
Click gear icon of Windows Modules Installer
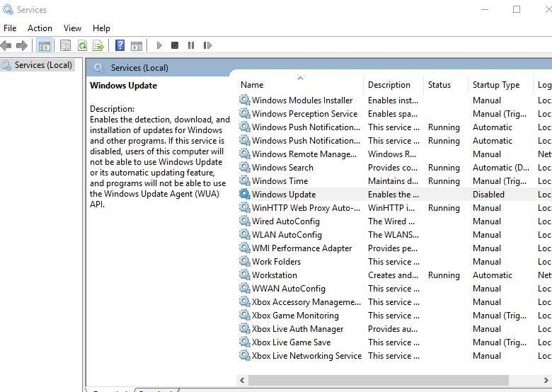click(244, 100)
